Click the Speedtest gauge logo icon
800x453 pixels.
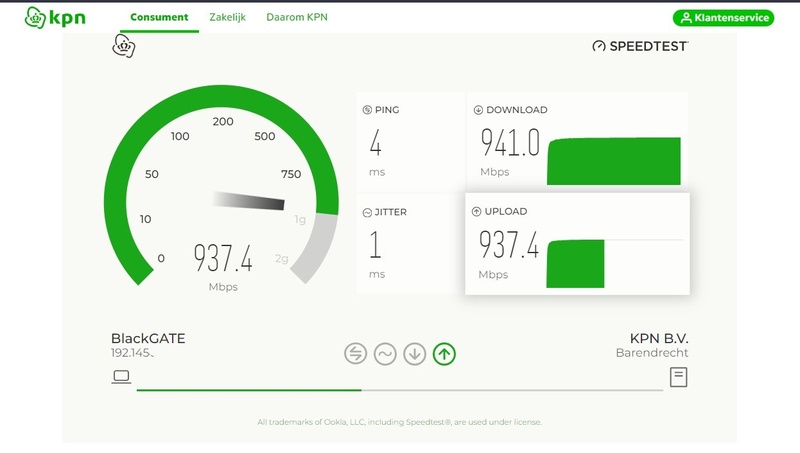[599, 46]
